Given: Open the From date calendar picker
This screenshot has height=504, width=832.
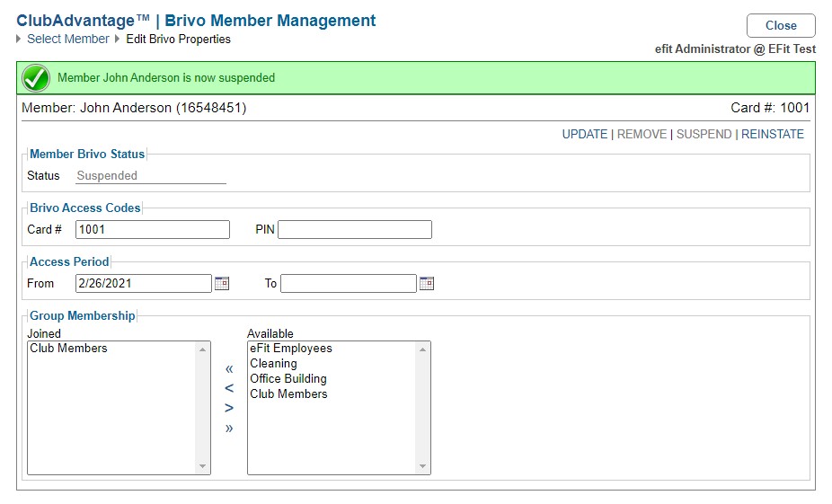Looking at the screenshot, I should (x=222, y=283).
